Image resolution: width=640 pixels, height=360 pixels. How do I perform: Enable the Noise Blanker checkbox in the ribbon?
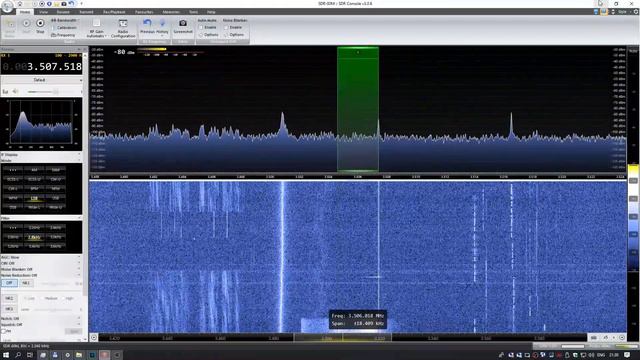coord(226,27)
